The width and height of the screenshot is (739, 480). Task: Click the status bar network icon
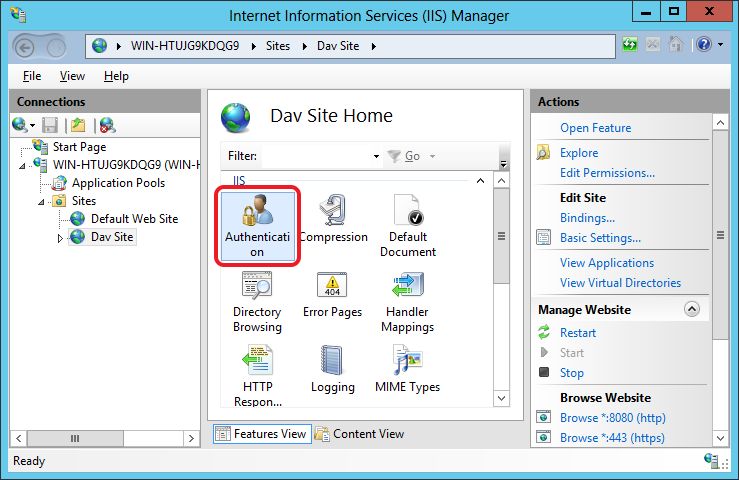(x=711, y=460)
